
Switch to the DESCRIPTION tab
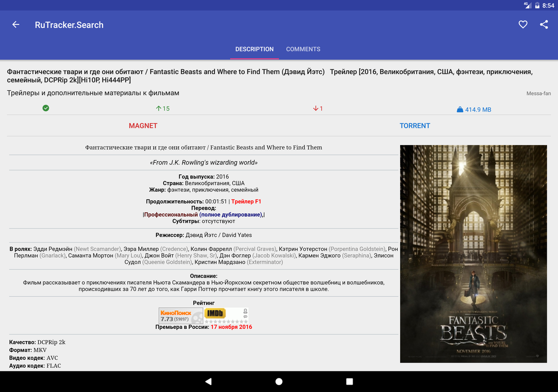tap(254, 49)
